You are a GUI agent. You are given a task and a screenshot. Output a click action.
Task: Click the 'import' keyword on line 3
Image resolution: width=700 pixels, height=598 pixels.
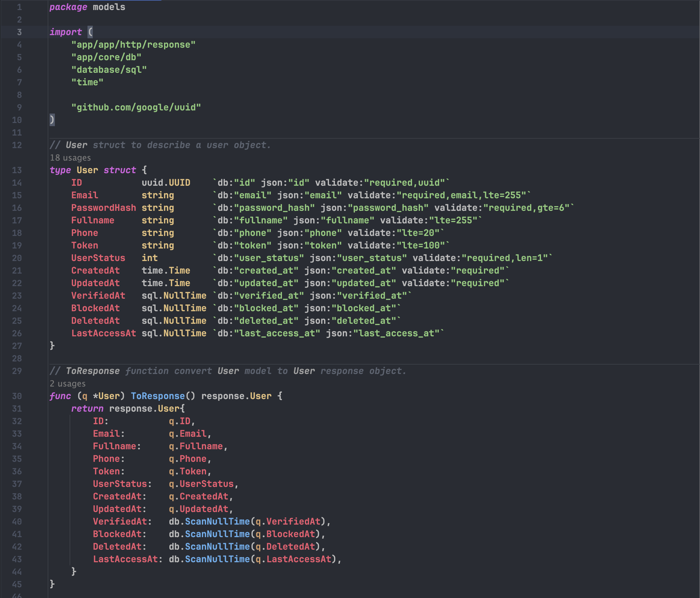[x=66, y=32]
